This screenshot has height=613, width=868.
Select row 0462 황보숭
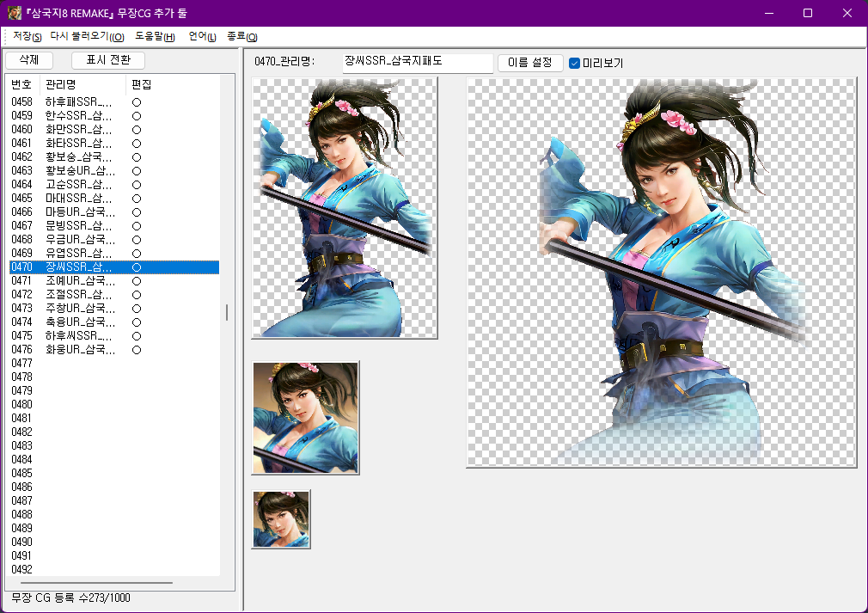tap(114, 157)
